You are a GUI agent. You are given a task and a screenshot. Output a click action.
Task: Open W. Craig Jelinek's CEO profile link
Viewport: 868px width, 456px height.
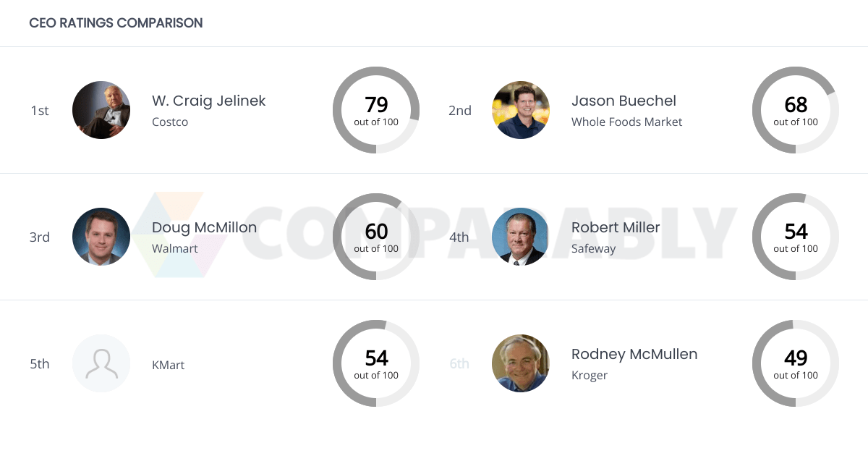(x=208, y=101)
